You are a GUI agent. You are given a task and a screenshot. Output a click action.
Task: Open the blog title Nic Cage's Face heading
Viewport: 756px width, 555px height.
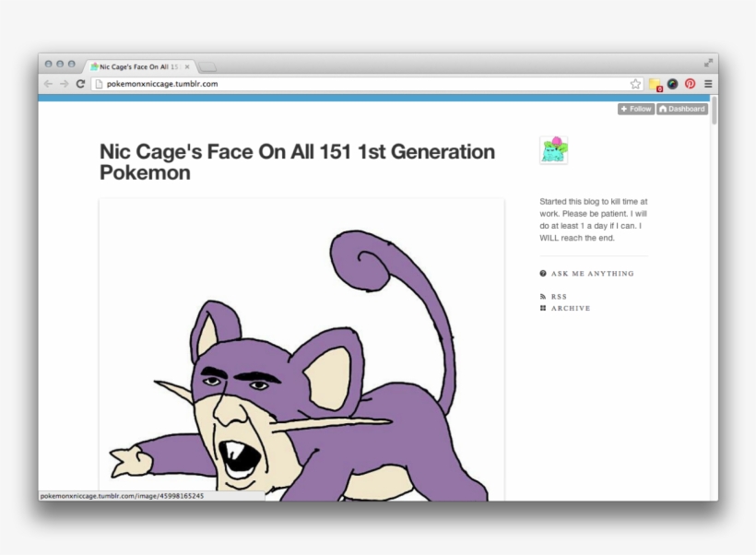pos(297,162)
